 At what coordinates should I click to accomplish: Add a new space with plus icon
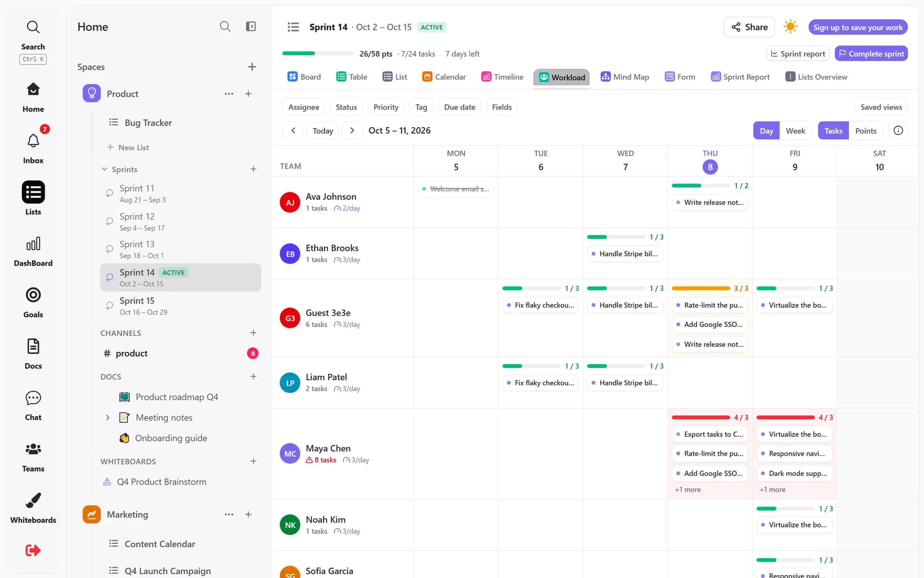pyautogui.click(x=252, y=67)
